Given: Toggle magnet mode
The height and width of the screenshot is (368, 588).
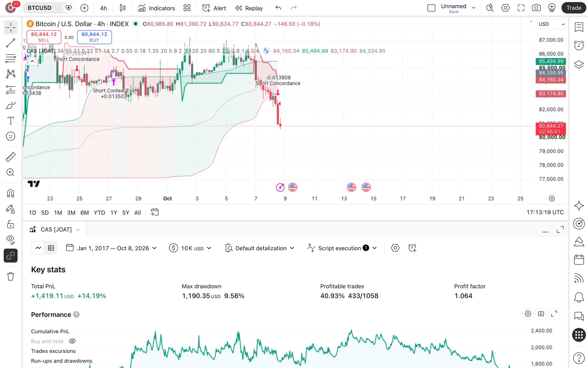Looking at the screenshot, I should click(x=10, y=193).
